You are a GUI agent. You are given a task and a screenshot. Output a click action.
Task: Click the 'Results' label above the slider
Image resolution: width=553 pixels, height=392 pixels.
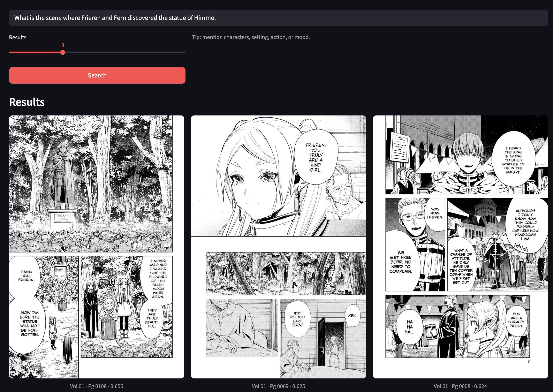pos(17,37)
